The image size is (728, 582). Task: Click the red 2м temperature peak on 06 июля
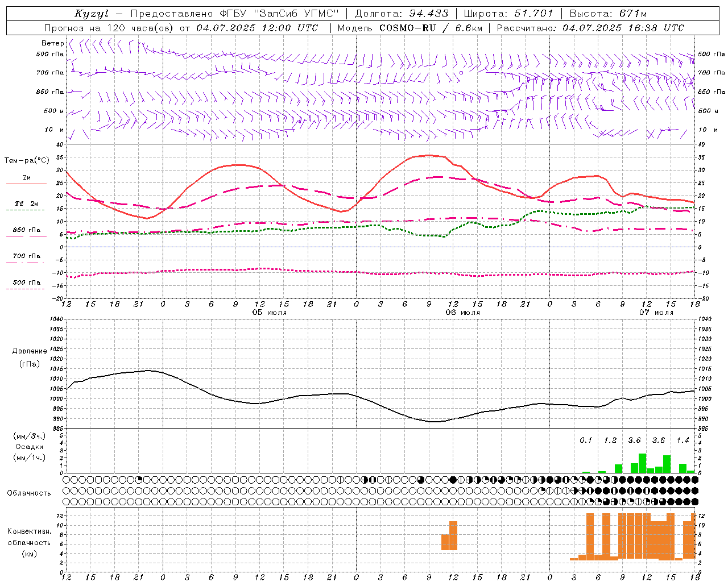[429, 155]
